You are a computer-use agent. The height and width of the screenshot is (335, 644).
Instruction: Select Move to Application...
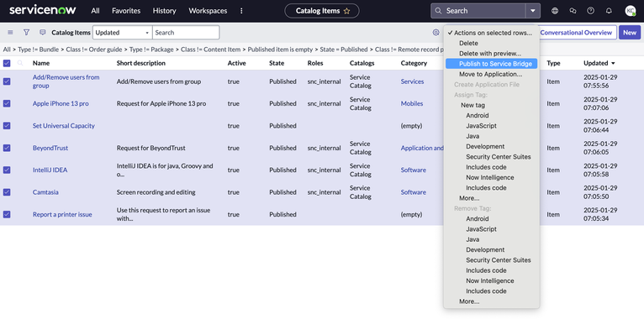(x=491, y=74)
